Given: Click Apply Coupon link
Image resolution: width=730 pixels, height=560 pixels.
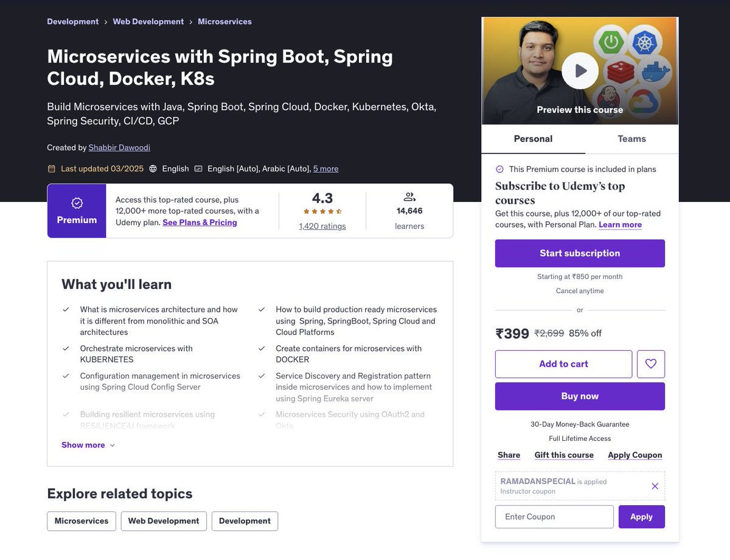Looking at the screenshot, I should coord(635,455).
